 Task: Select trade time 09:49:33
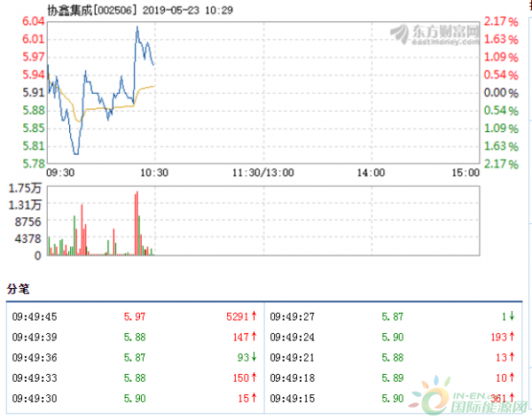(x=35, y=378)
